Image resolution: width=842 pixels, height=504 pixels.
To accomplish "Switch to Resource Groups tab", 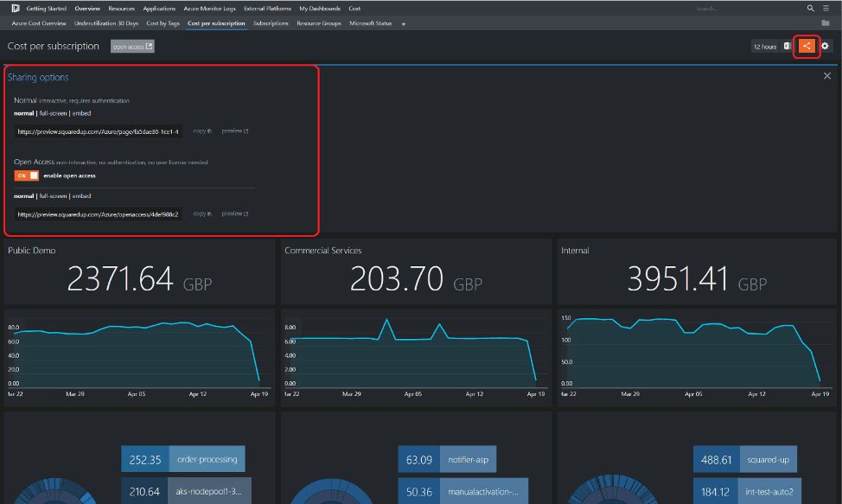I will tap(319, 23).
